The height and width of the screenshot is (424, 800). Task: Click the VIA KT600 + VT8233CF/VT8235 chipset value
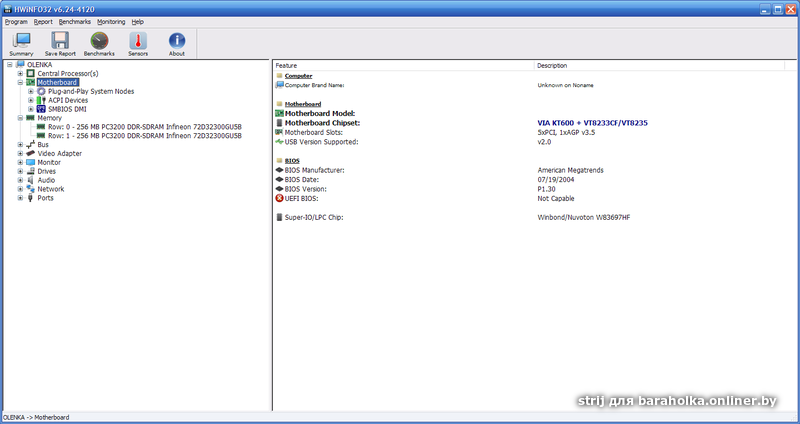592,123
